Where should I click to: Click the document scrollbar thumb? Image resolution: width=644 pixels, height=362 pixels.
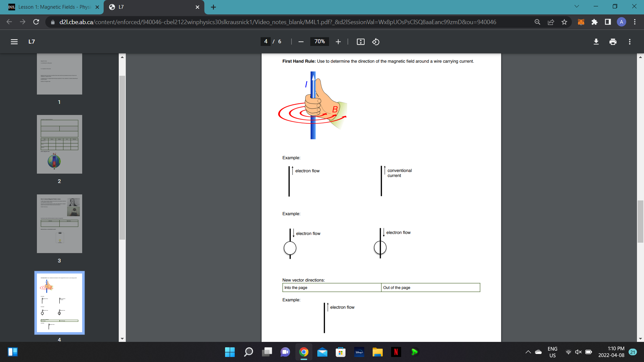coord(640,221)
